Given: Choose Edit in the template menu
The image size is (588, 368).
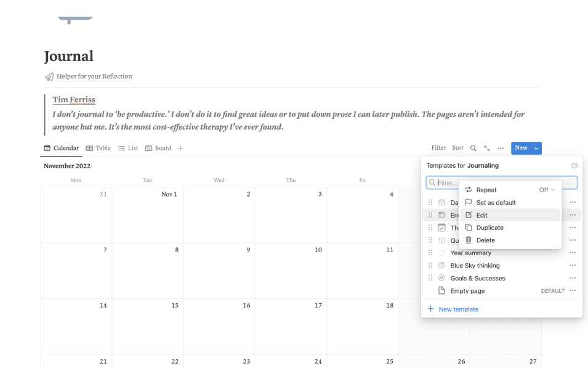Looking at the screenshot, I should (510, 215).
